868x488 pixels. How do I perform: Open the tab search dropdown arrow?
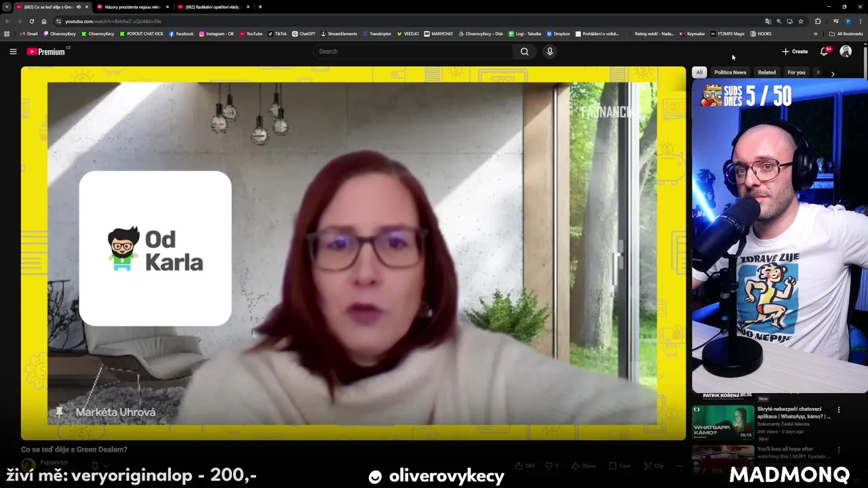pyautogui.click(x=7, y=7)
